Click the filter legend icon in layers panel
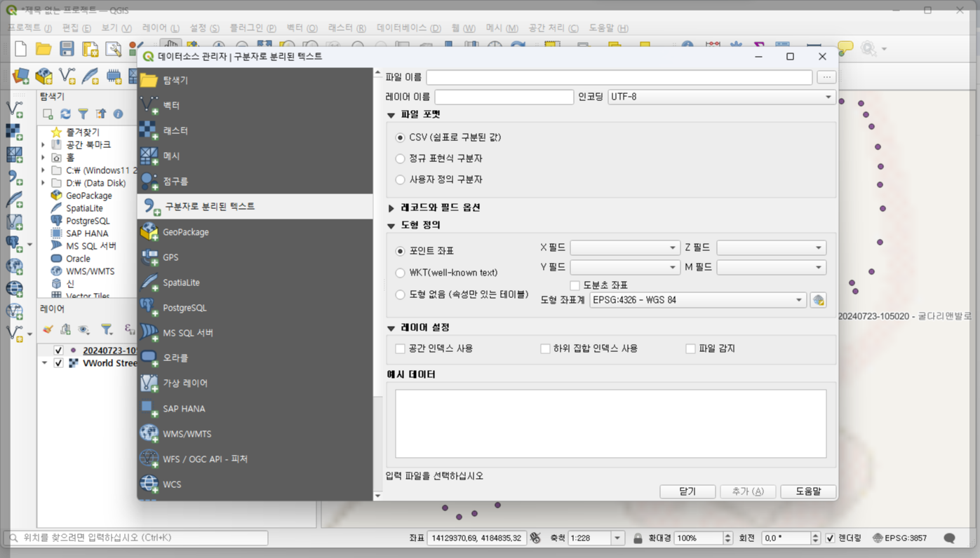980x558 pixels. coord(107,329)
